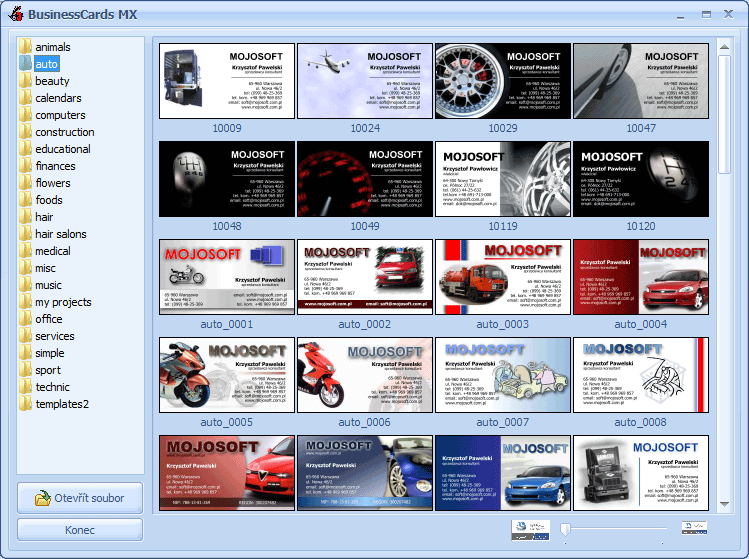Screen dimensions: 749x559
Task: Choose red car template auto_0002
Action: (x=365, y=277)
